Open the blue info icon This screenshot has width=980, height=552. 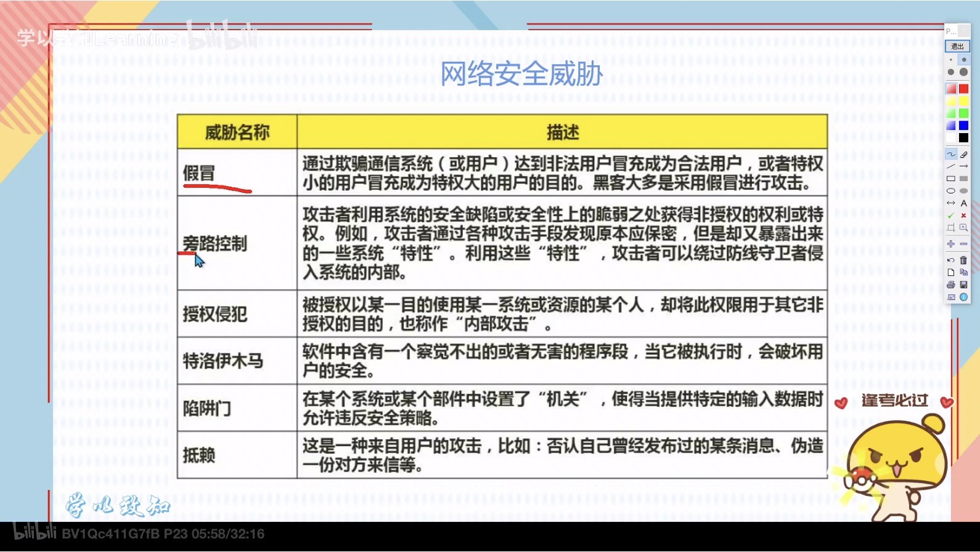click(x=963, y=297)
